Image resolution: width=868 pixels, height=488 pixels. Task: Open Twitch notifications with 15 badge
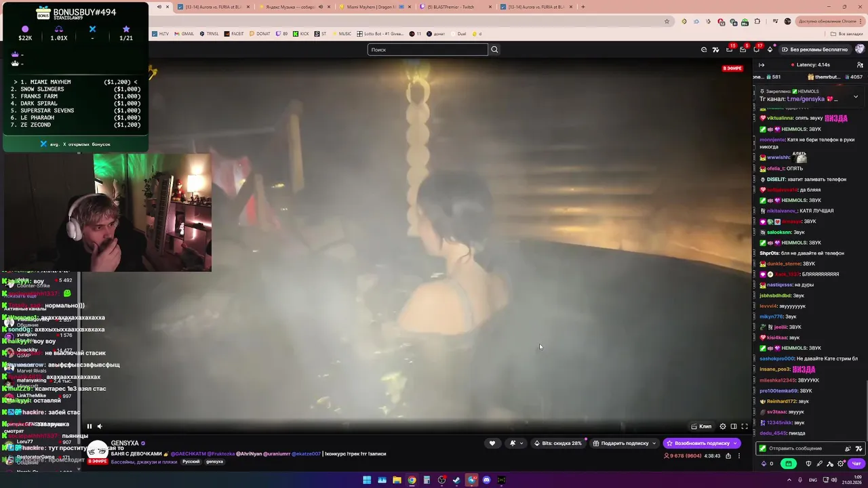729,49
